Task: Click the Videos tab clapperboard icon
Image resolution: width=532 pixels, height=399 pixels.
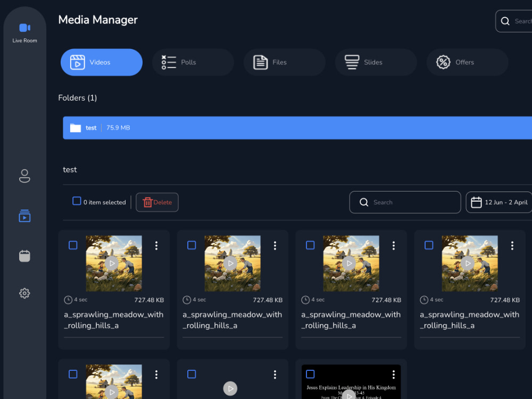Action: pyautogui.click(x=77, y=62)
